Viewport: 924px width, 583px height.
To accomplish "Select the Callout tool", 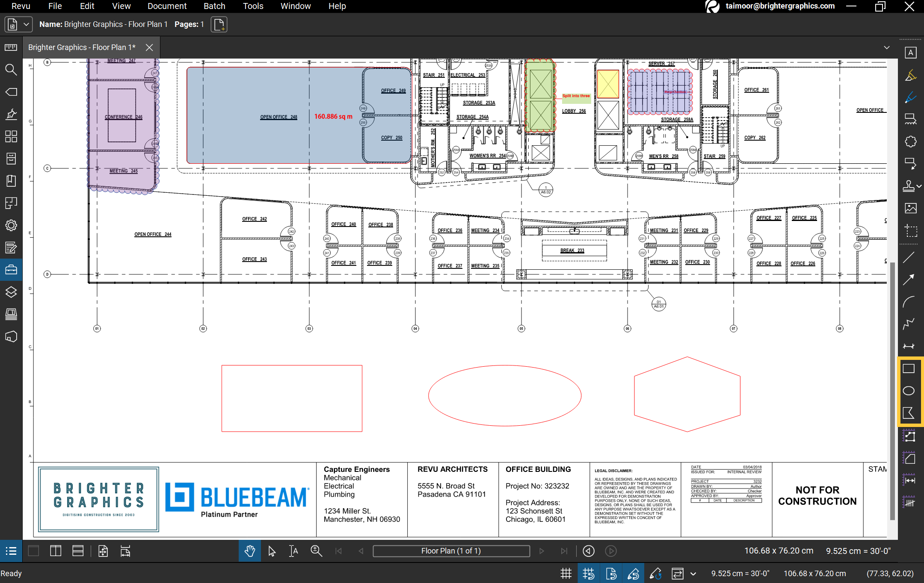I will 910,163.
